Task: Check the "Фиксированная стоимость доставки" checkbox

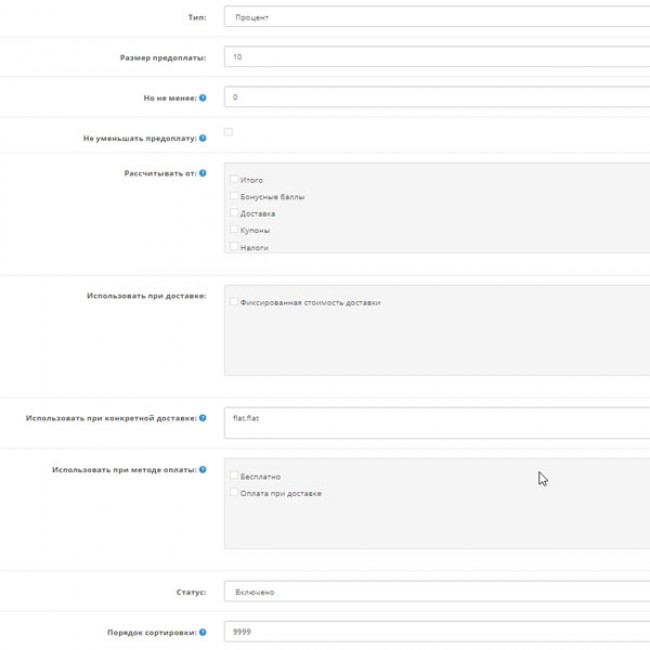Action: [x=234, y=302]
